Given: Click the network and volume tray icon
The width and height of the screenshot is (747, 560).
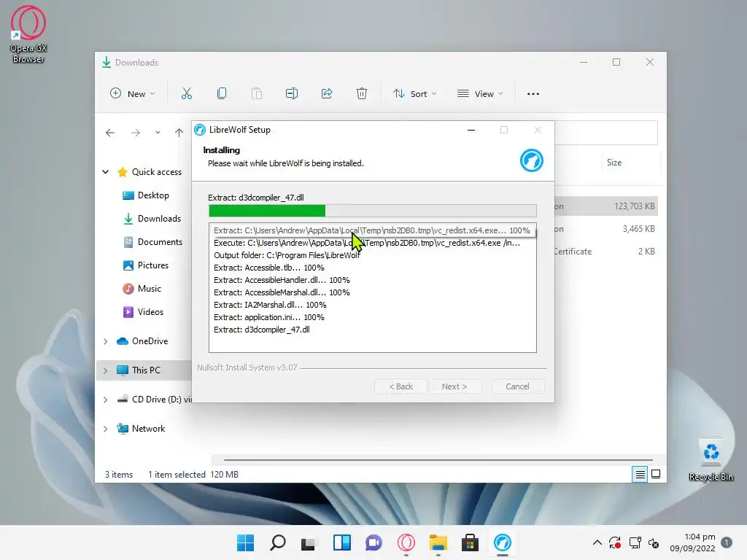Looking at the screenshot, I should 644,542.
